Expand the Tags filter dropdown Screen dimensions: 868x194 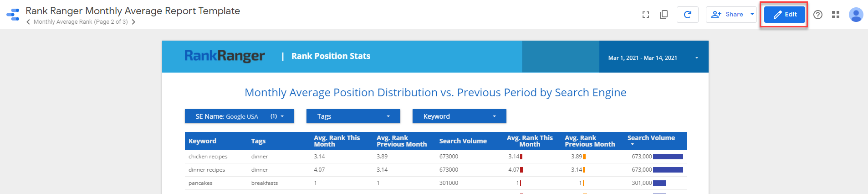pos(353,116)
